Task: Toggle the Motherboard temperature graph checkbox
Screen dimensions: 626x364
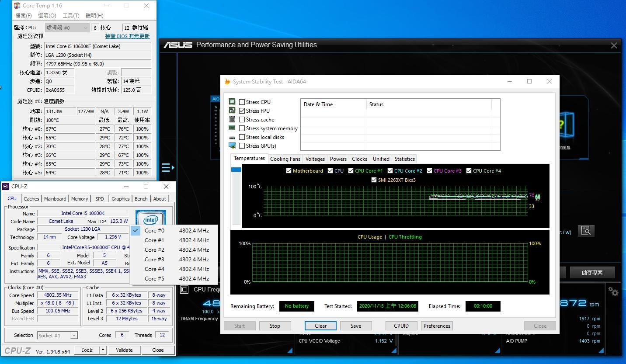Action: click(x=289, y=171)
